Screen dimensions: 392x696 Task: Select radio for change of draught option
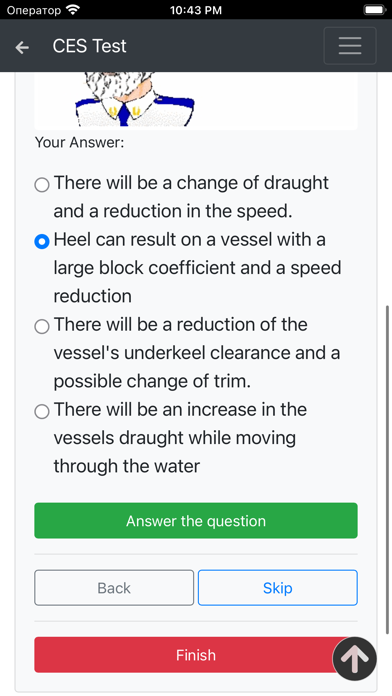pos(42,185)
